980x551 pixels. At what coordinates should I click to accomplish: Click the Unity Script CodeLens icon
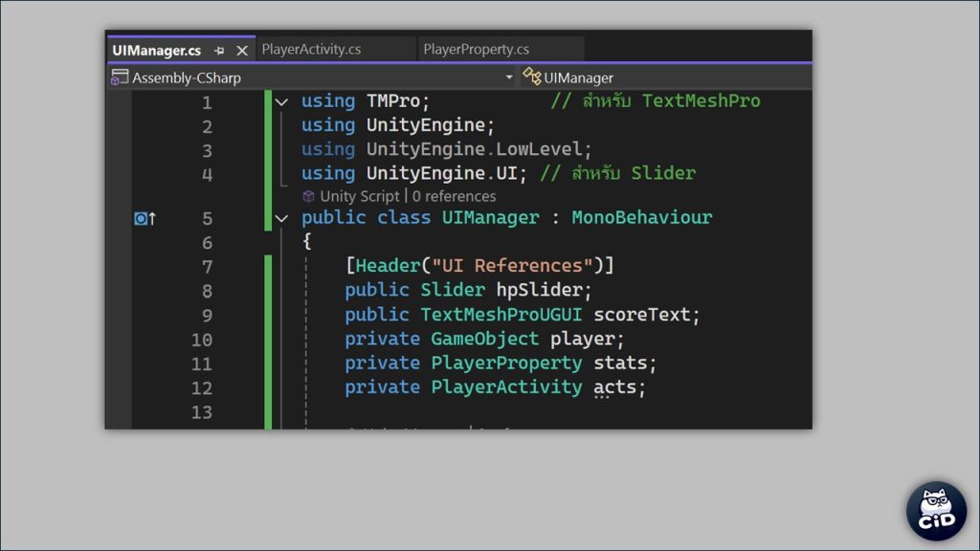pos(308,196)
